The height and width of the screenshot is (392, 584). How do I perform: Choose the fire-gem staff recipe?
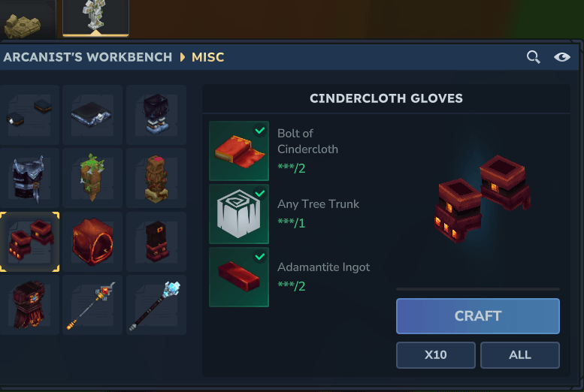(92, 305)
